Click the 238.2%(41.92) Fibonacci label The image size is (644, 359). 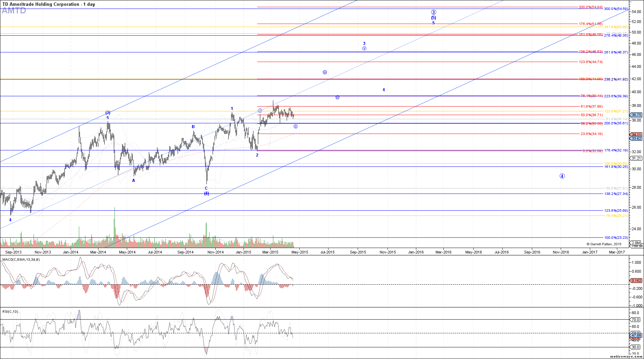pos(616,79)
